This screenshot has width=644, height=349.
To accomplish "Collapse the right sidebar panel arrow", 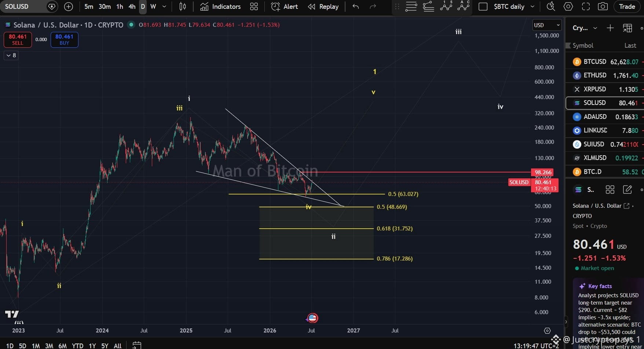I will pos(566,322).
